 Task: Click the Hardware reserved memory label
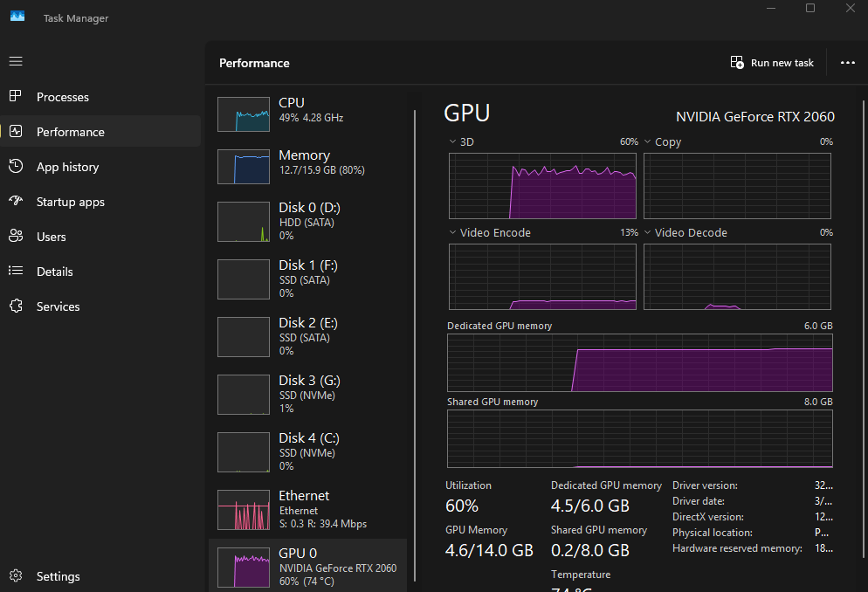[x=737, y=548]
